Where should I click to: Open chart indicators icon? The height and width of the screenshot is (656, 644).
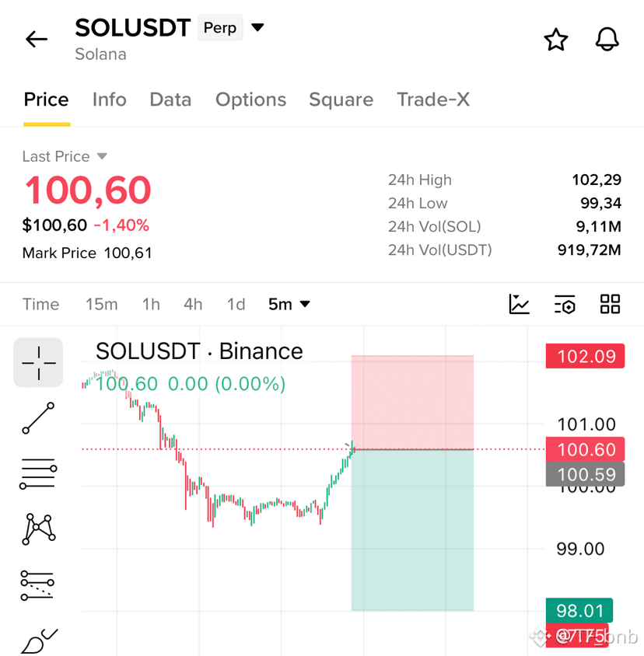tap(519, 304)
